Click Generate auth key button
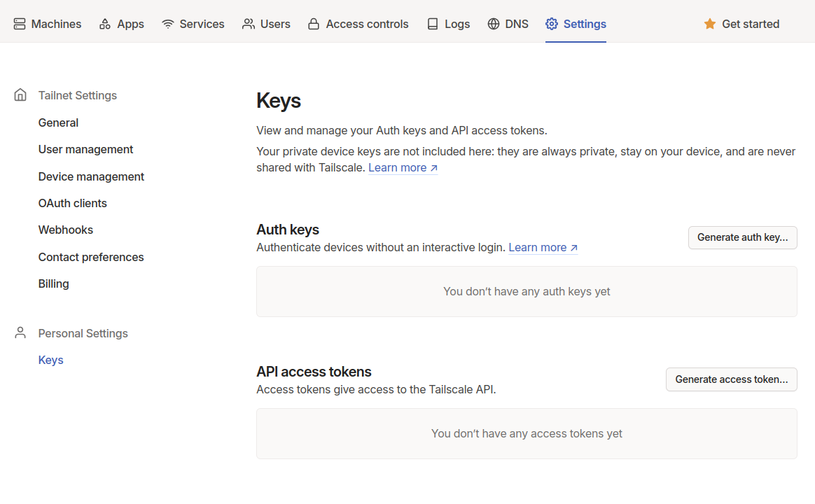Viewport: 815px width, 504px height. click(x=742, y=237)
